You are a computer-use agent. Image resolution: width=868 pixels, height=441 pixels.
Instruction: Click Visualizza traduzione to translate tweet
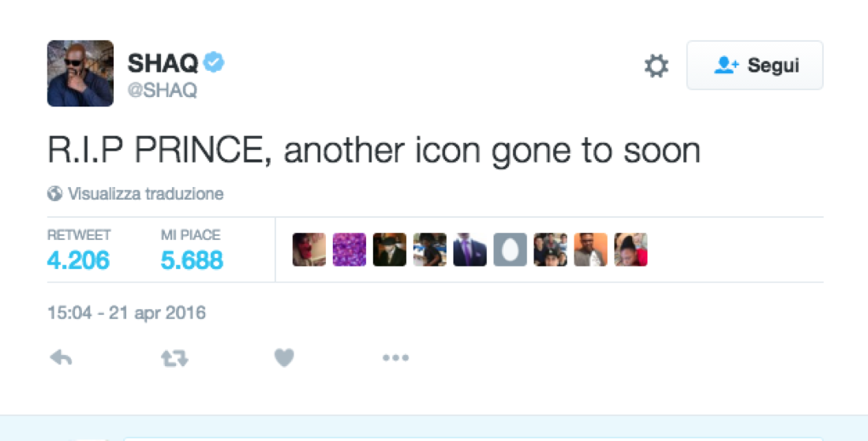(145, 193)
